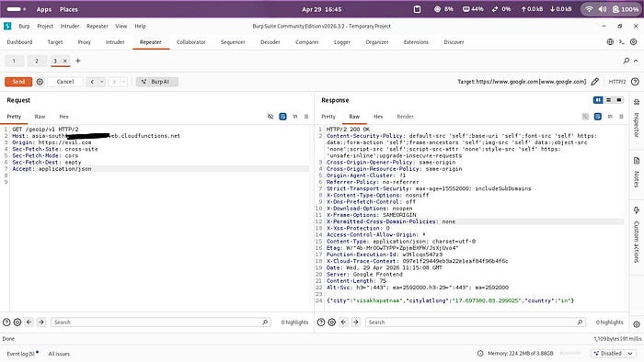The image size is (644, 362).
Task: Toggle Response show newline characters \n
Action: click(x=610, y=117)
